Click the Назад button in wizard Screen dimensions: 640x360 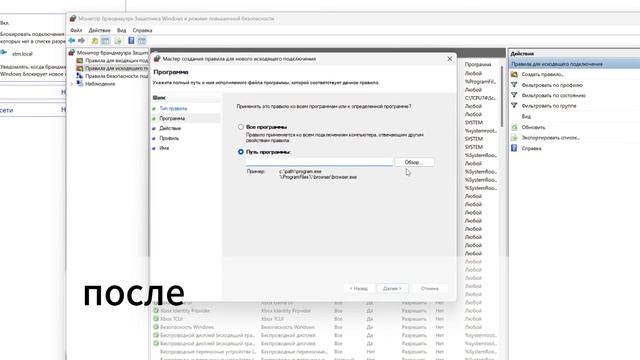[359, 288]
